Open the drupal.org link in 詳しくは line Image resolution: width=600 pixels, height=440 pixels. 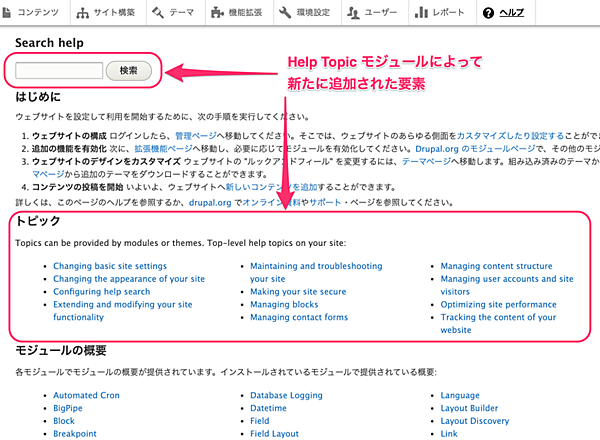(x=210, y=202)
